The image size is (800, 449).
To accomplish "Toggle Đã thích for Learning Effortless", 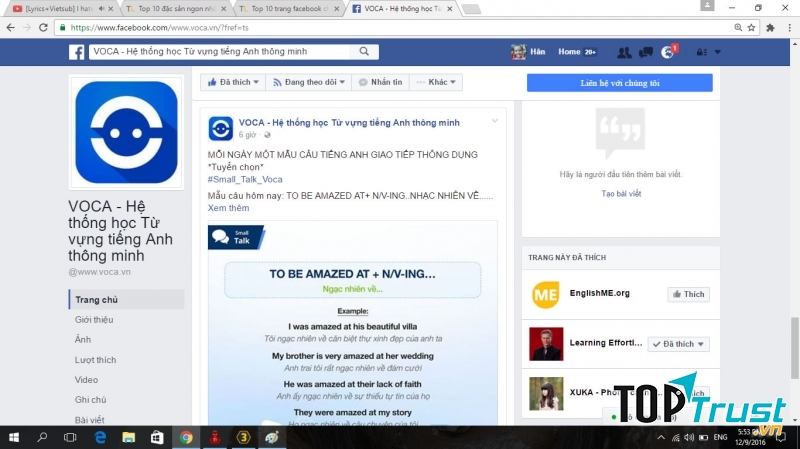I will 678,344.
